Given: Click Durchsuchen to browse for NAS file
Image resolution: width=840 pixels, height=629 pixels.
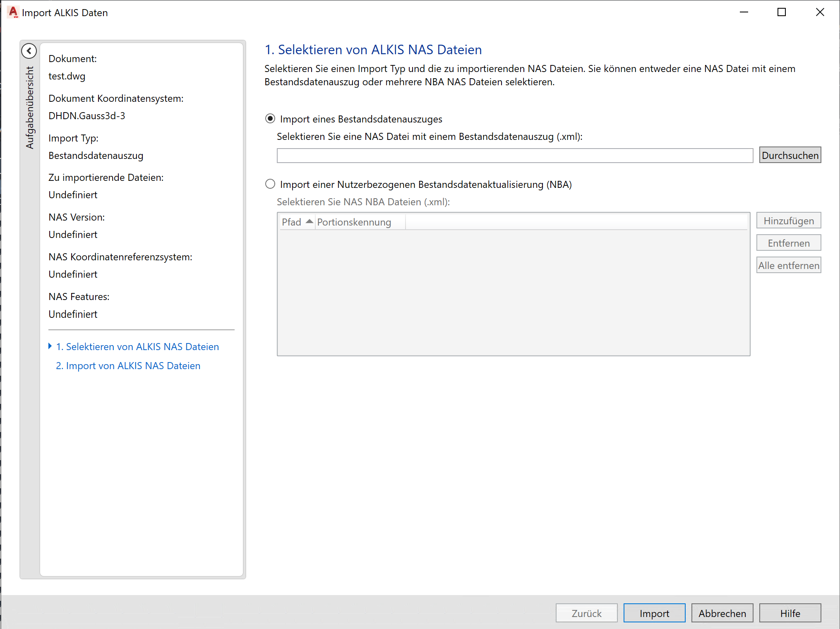Looking at the screenshot, I should [790, 155].
